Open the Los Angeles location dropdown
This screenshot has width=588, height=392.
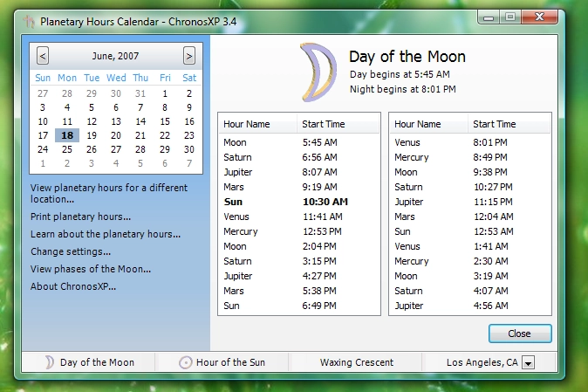point(528,362)
